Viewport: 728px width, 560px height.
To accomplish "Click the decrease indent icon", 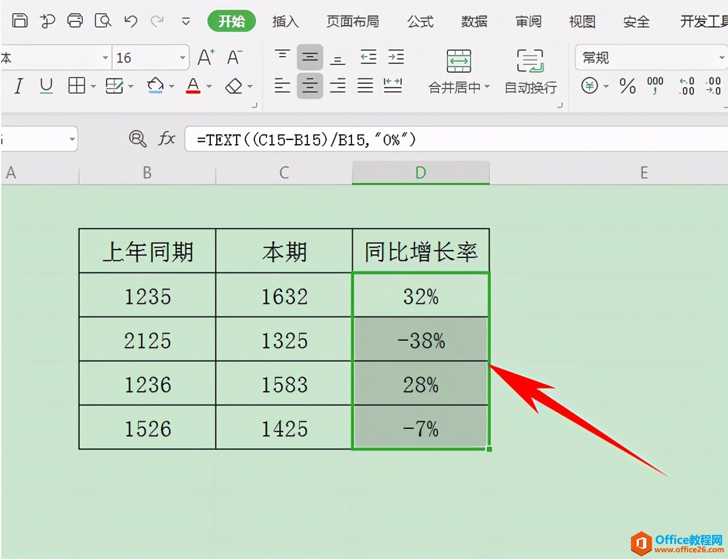I will (x=369, y=57).
